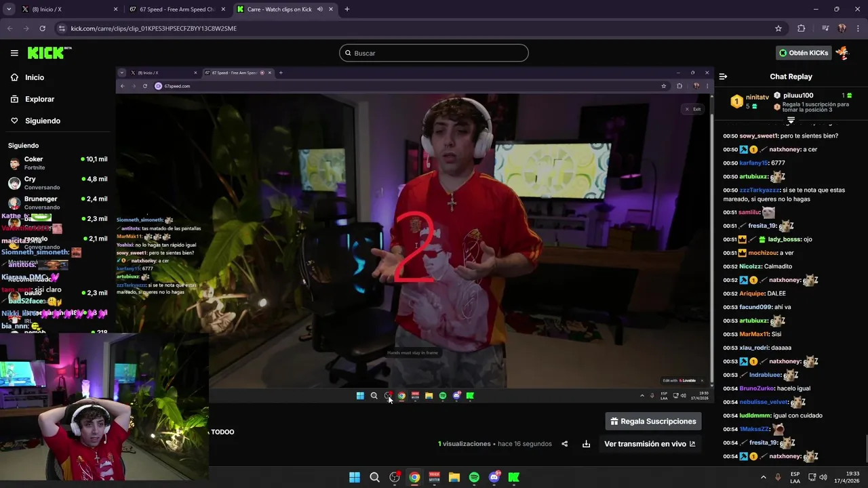Open the Chrome tab search dropdown
This screenshot has height=488, width=868.
pyautogui.click(x=9, y=9)
